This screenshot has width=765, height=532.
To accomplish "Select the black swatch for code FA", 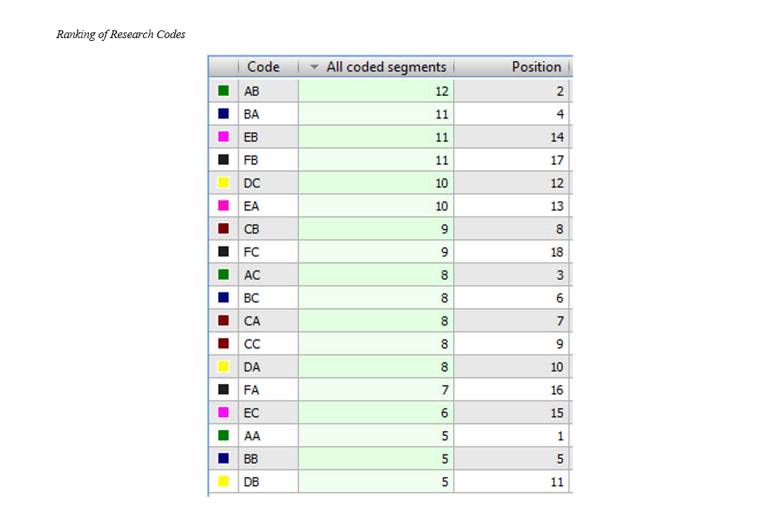I will (224, 389).
